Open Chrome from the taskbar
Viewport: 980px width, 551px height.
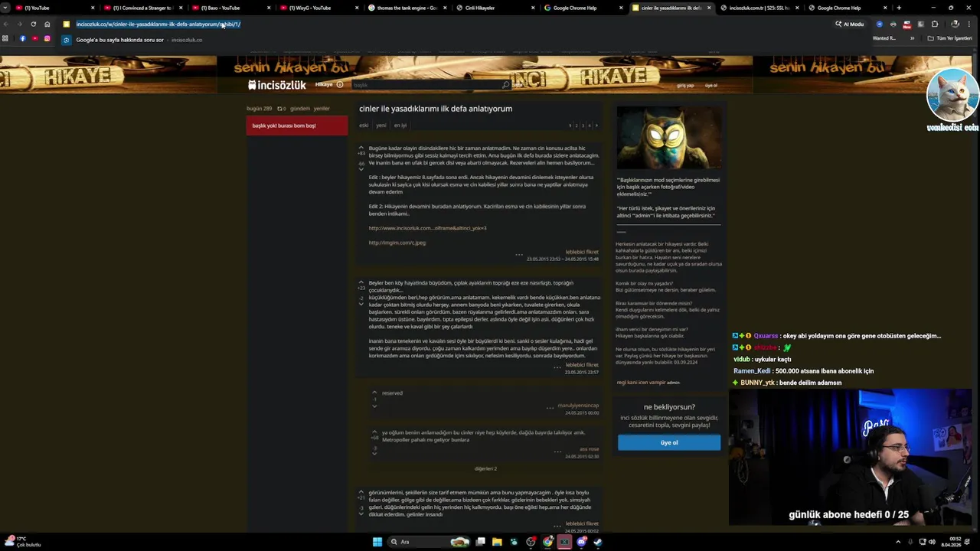click(x=548, y=542)
